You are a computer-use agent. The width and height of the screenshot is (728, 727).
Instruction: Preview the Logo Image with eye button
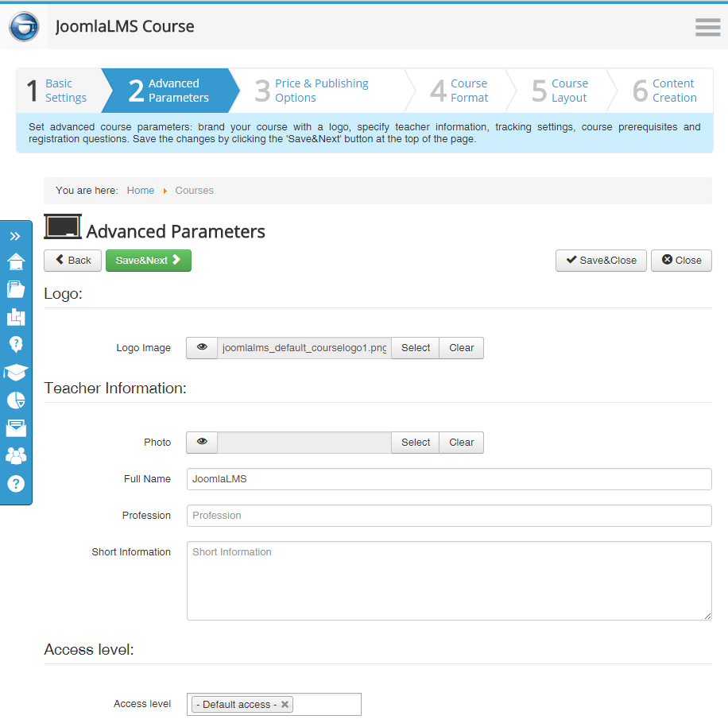tap(202, 348)
